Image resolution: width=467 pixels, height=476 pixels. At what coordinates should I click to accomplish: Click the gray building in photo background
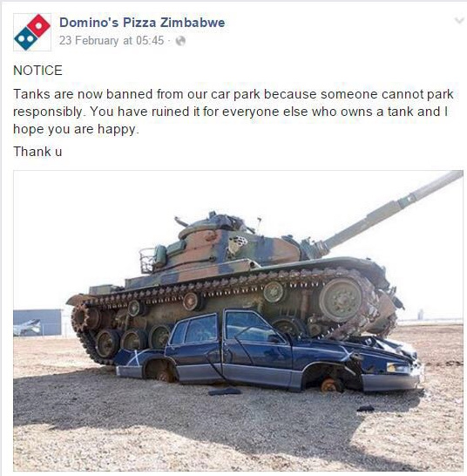(x=37, y=323)
